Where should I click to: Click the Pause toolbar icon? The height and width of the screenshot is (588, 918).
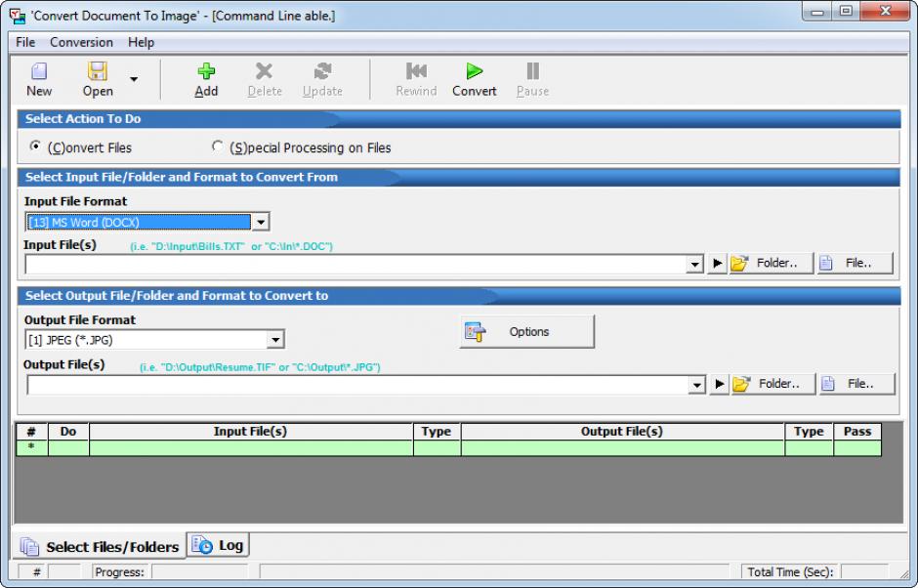[532, 72]
